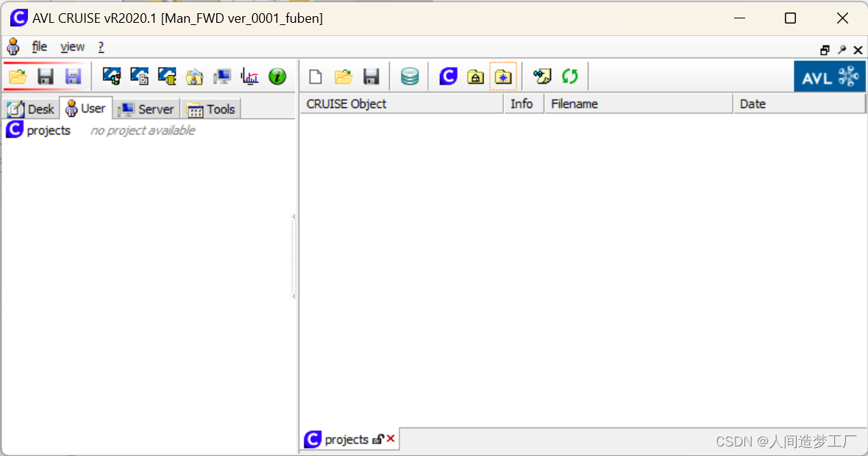The image size is (868, 456).
Task: Click the folder icon with lock symbol
Action: tap(475, 76)
